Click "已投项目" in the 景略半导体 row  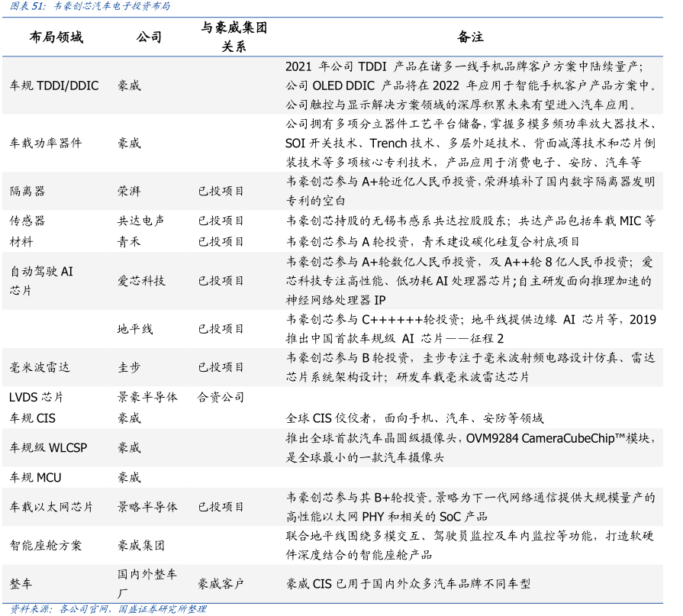click(221, 507)
